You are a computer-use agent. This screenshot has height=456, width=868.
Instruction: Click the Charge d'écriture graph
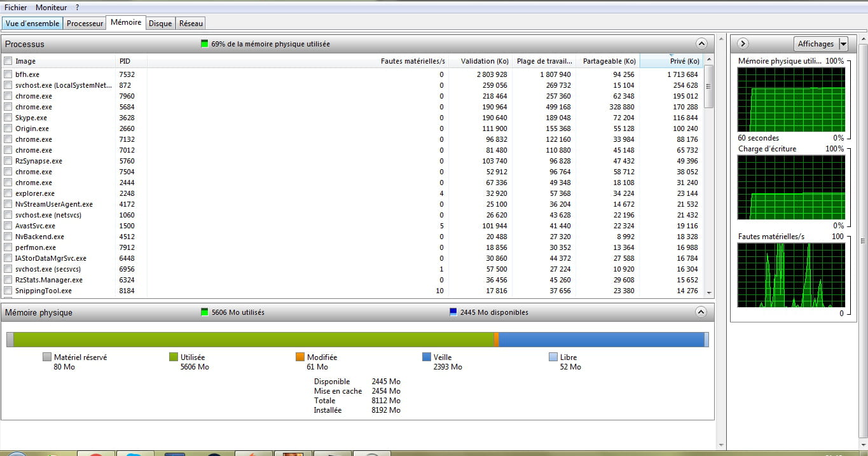click(x=791, y=188)
